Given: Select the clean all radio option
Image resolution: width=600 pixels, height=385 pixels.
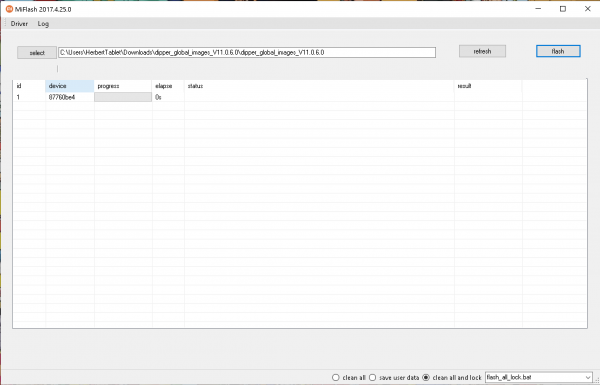Looking at the screenshot, I should [x=336, y=377].
